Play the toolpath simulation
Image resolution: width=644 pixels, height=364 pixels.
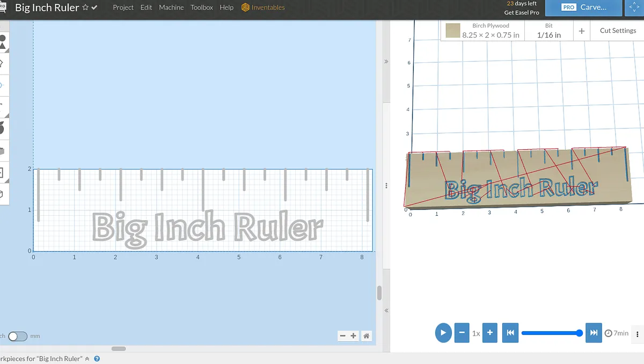[443, 333]
